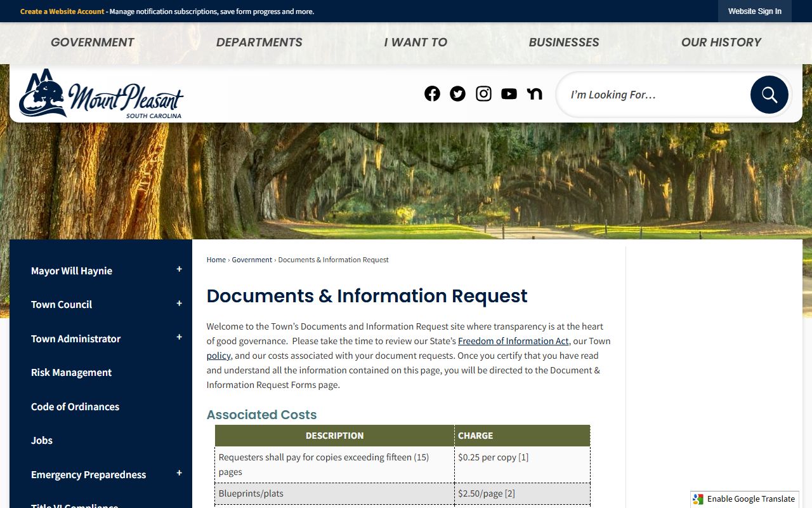Open the YouTube social icon
The image size is (812, 508).
tap(509, 94)
